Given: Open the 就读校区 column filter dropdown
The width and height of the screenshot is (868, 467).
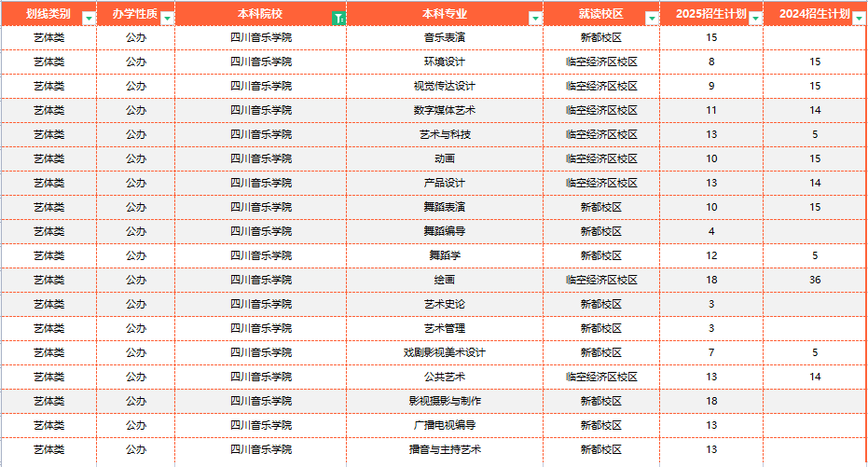Looking at the screenshot, I should click(652, 19).
